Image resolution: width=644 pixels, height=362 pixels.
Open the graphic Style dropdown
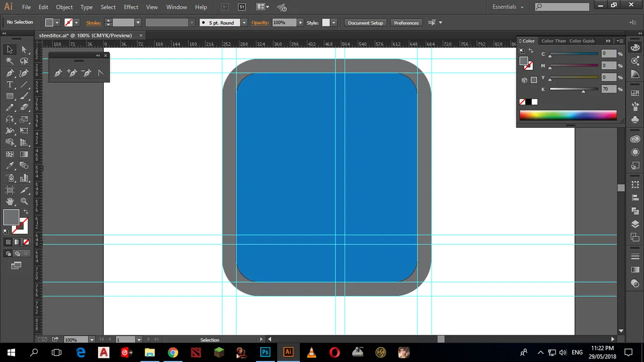coord(334,23)
